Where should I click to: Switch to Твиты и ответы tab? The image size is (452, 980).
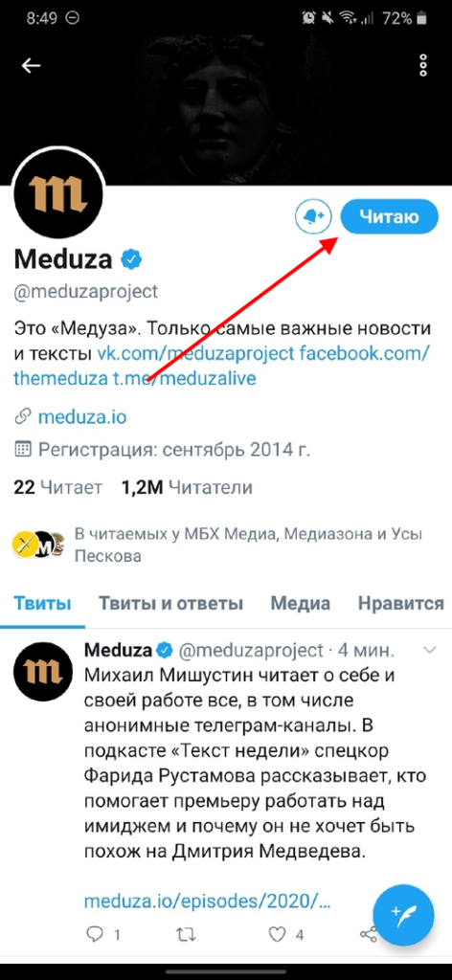170,604
